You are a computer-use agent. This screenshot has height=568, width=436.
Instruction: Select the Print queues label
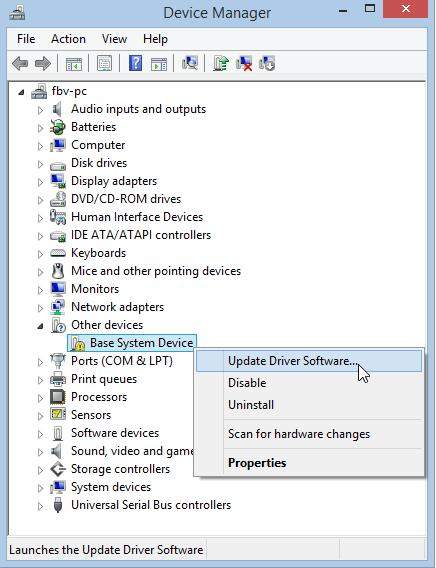[x=104, y=379]
